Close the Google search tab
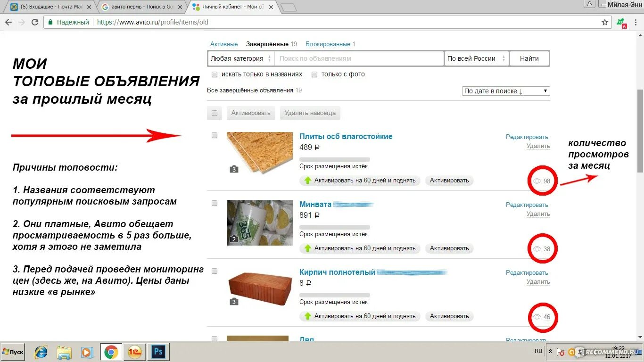The height and width of the screenshot is (362, 644). [x=180, y=7]
